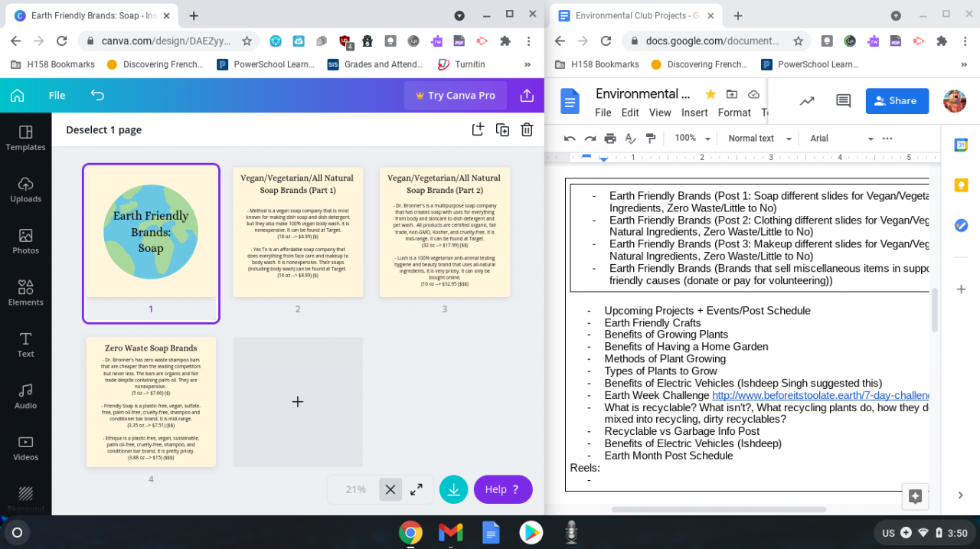The width and height of the screenshot is (980, 549).
Task: Open the Docs Edit menu
Action: [630, 113]
